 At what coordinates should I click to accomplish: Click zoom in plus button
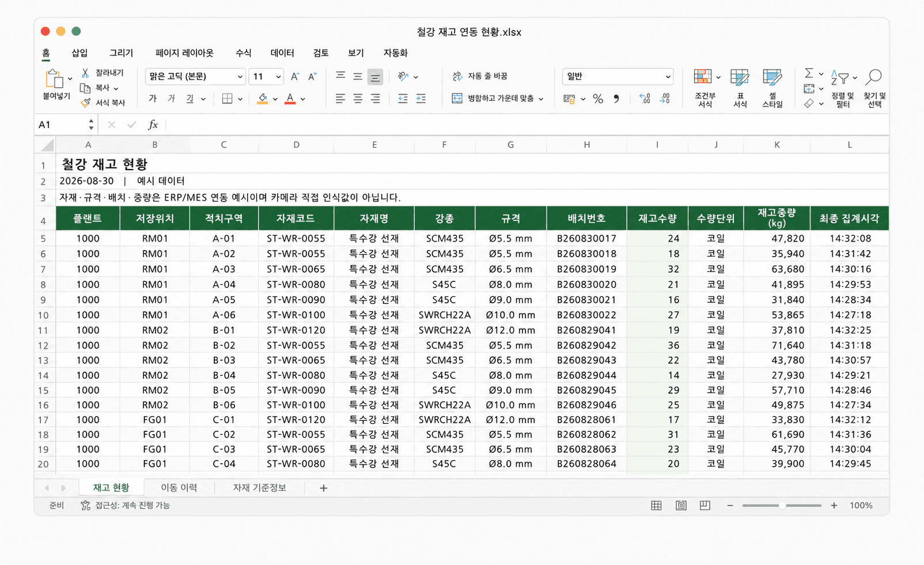point(834,506)
